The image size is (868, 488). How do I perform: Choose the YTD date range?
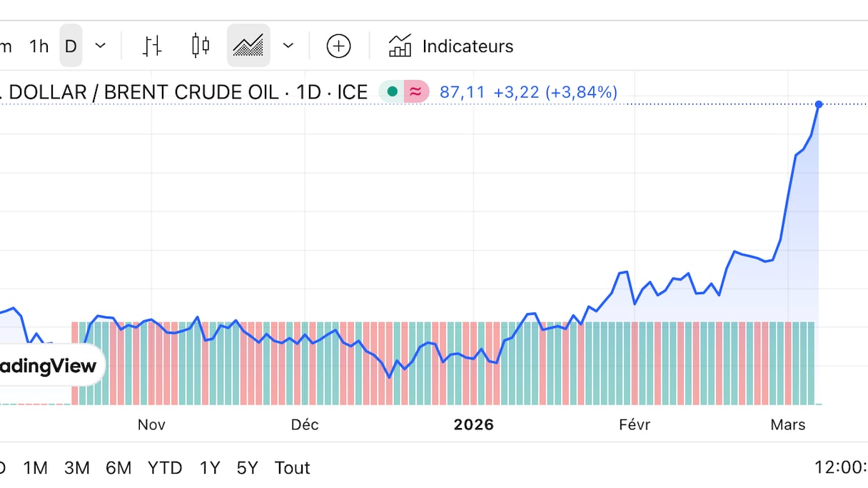[165, 468]
